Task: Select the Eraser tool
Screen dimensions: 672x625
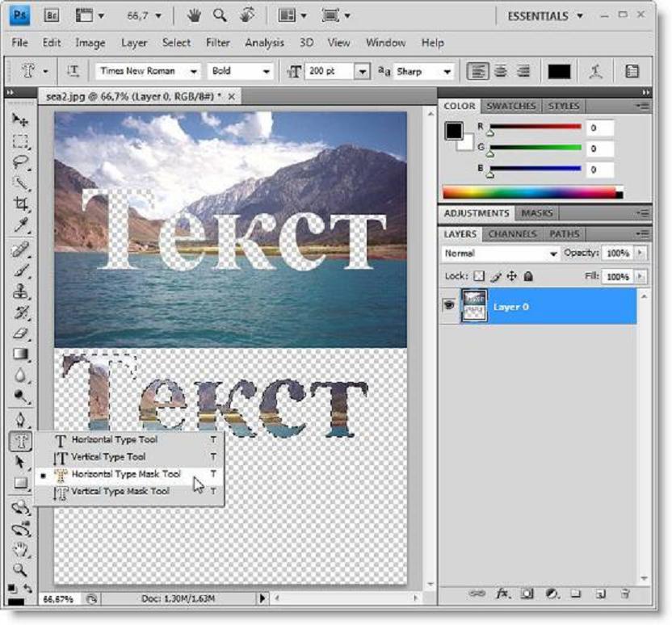Action: pyautogui.click(x=19, y=333)
